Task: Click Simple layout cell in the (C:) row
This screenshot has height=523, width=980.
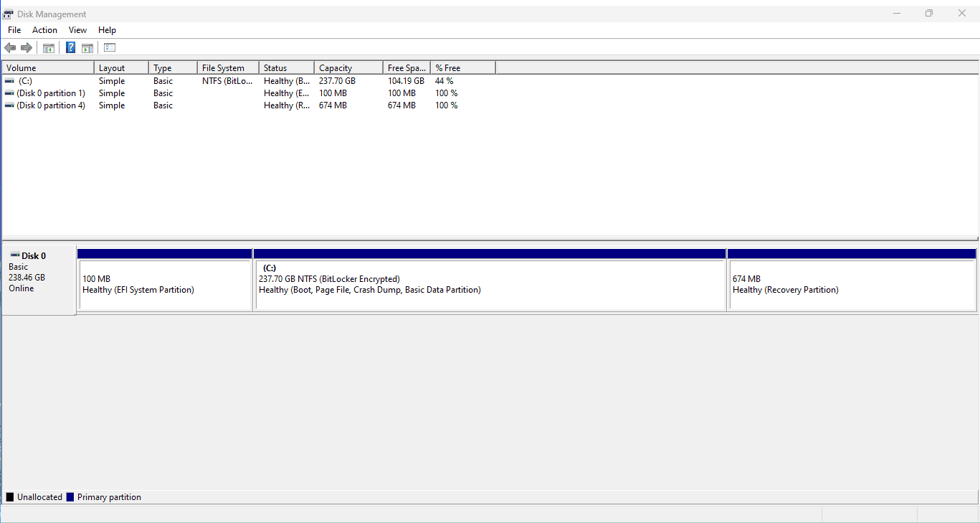Action: click(112, 81)
